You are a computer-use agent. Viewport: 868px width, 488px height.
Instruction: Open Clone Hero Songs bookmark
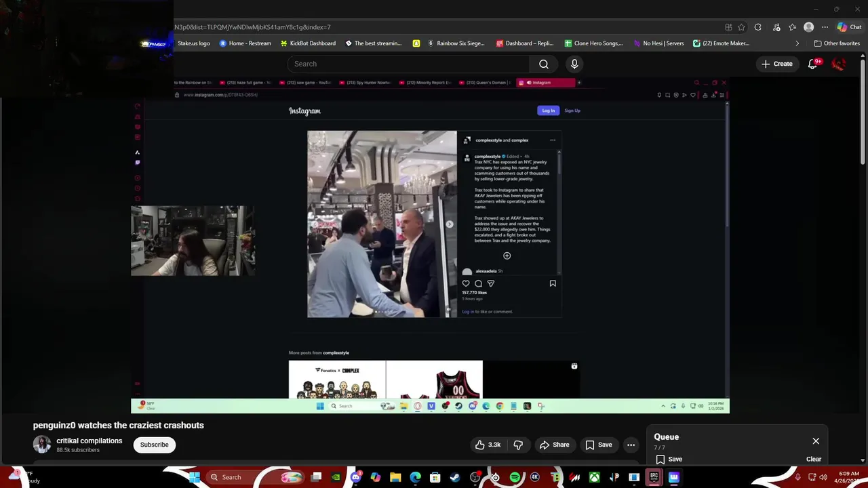point(593,43)
